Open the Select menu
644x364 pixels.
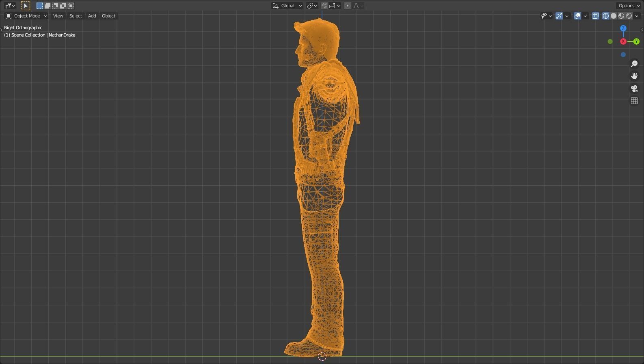point(76,16)
